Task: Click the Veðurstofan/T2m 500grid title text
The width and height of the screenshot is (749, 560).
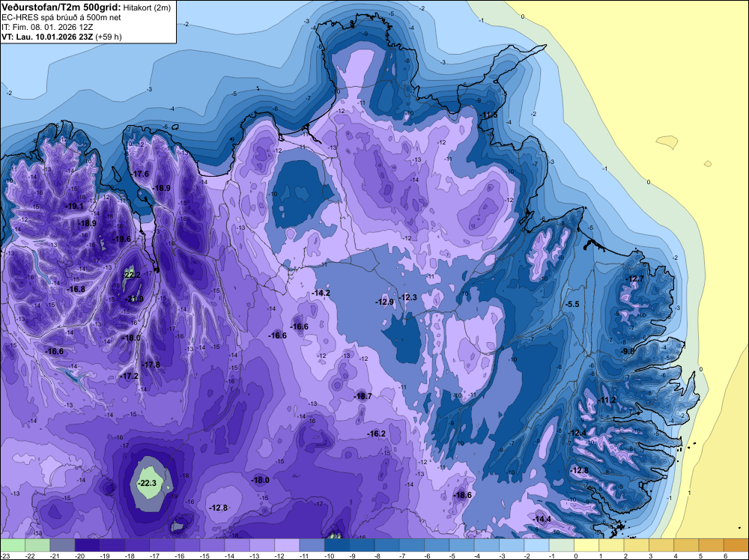Action: pyautogui.click(x=61, y=7)
